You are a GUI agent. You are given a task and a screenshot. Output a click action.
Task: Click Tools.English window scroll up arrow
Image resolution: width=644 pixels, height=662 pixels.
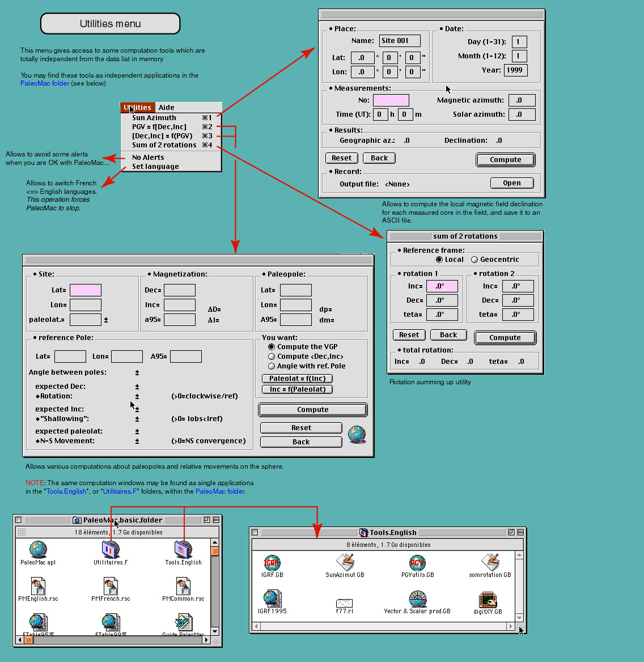[519, 555]
